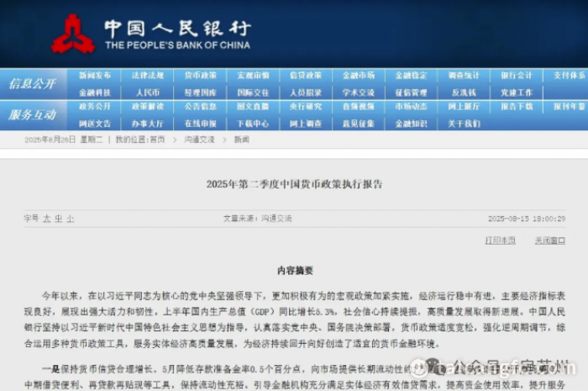
Task: Go to 报告下载 section
Action: pos(516,107)
